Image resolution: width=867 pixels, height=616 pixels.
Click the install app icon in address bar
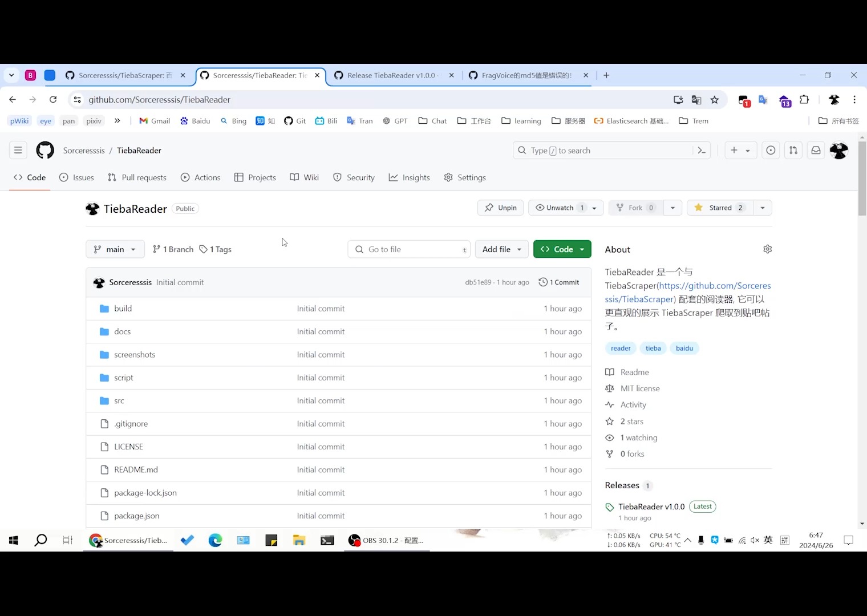pyautogui.click(x=678, y=100)
